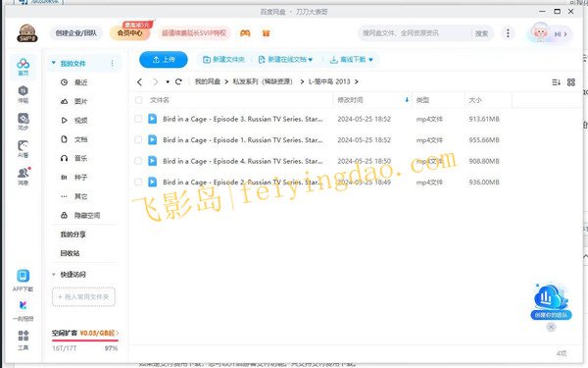Open the 工具 tools grid icon
Image resolution: width=588 pixels, height=368 pixels.
24,340
